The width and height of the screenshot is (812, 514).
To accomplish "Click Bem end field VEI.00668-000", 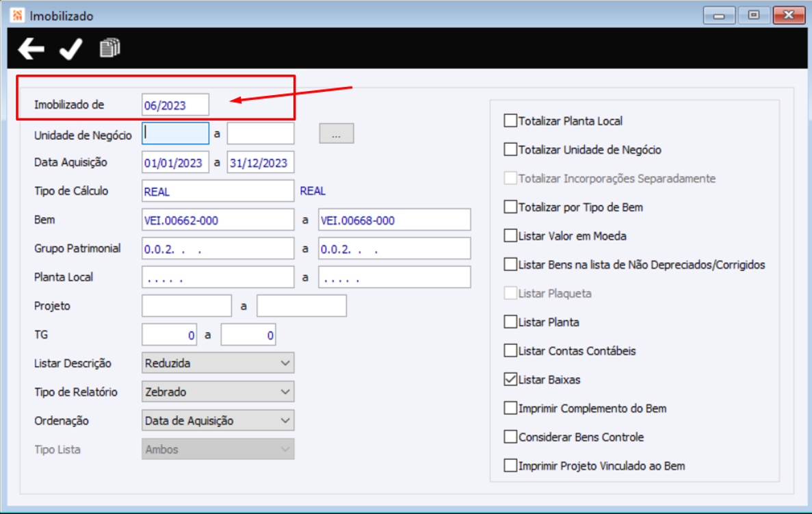I will click(395, 220).
